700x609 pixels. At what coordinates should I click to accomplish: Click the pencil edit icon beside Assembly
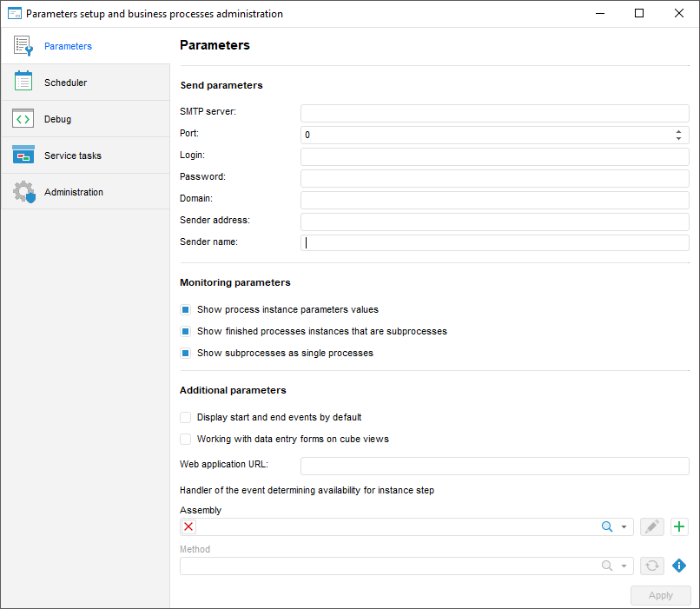tap(652, 527)
